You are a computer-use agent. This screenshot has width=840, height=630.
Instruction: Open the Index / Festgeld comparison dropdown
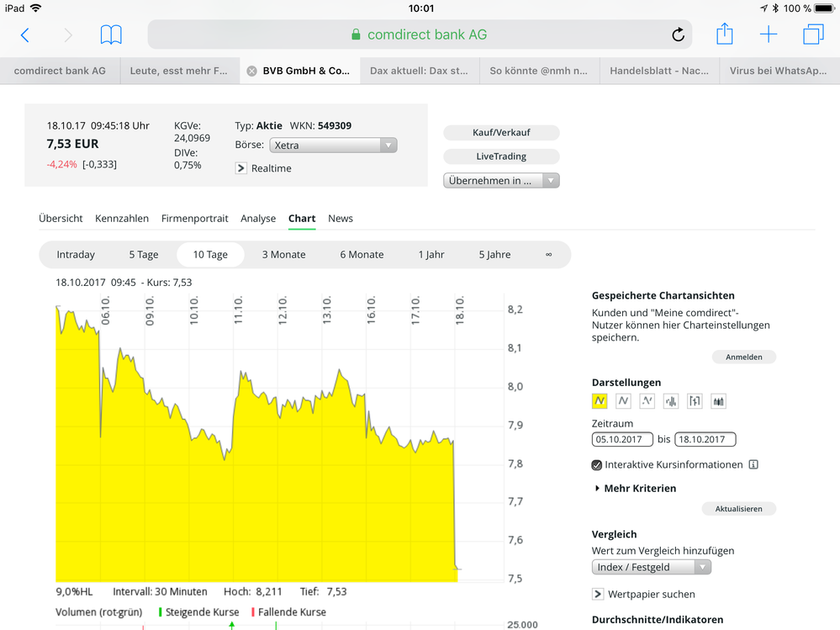tap(652, 567)
